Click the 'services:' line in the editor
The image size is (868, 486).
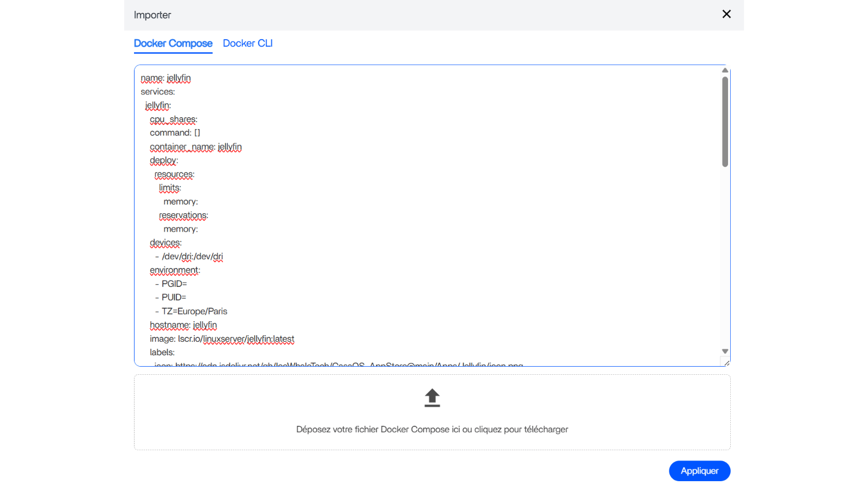point(158,92)
